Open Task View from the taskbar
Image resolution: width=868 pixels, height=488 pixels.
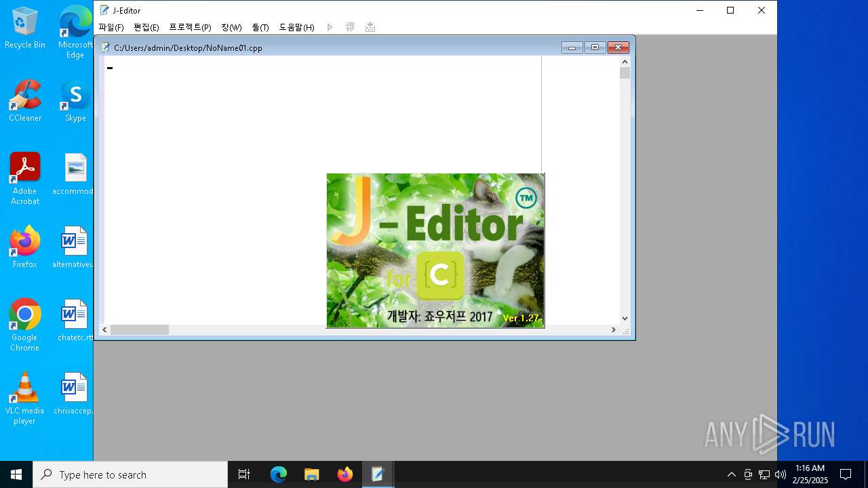click(244, 474)
